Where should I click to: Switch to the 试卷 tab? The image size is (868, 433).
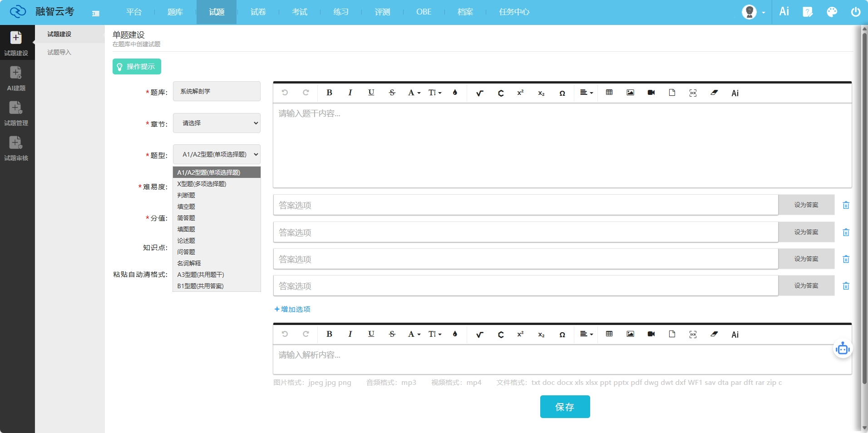pyautogui.click(x=258, y=12)
